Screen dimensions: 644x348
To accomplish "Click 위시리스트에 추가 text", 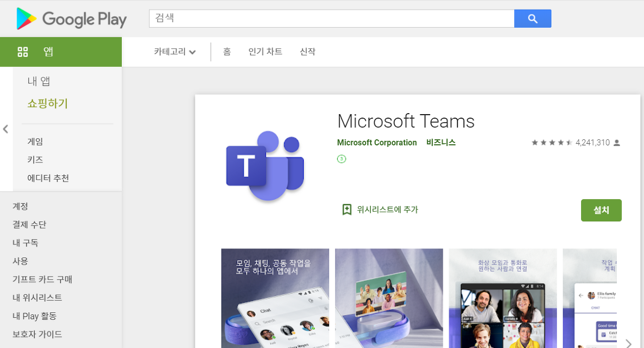I will (387, 210).
